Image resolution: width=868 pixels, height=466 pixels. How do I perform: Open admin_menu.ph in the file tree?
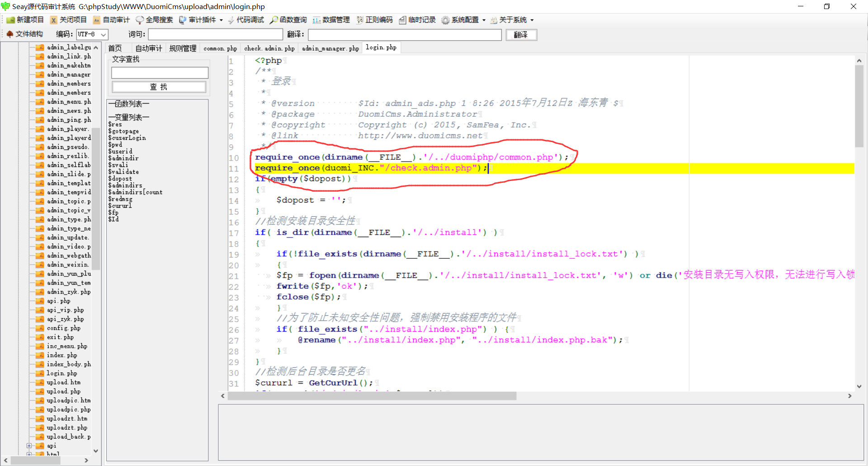(x=69, y=102)
